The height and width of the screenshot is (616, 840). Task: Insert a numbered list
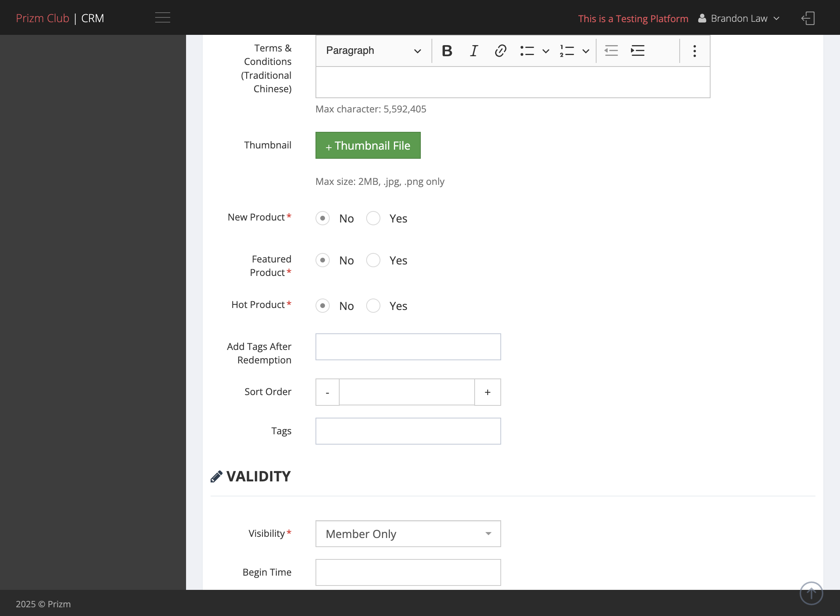point(567,51)
